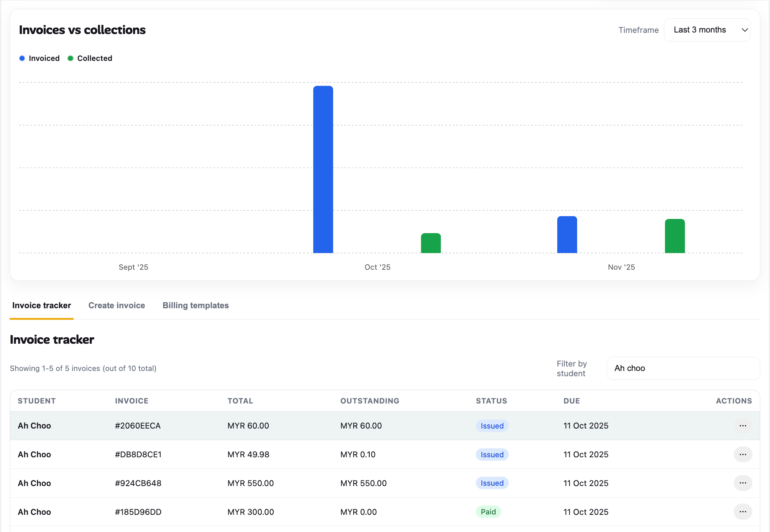Viewport: 770px width, 532px height.
Task: Open actions menu for invoice #924CB648
Action: click(743, 483)
